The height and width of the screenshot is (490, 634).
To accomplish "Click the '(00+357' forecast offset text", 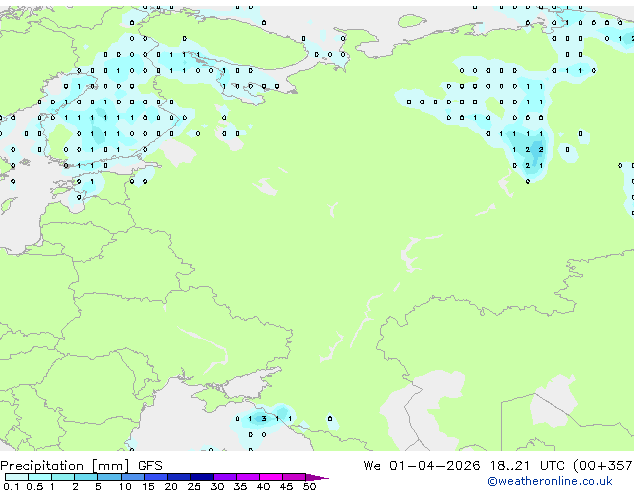I will 603,466.
